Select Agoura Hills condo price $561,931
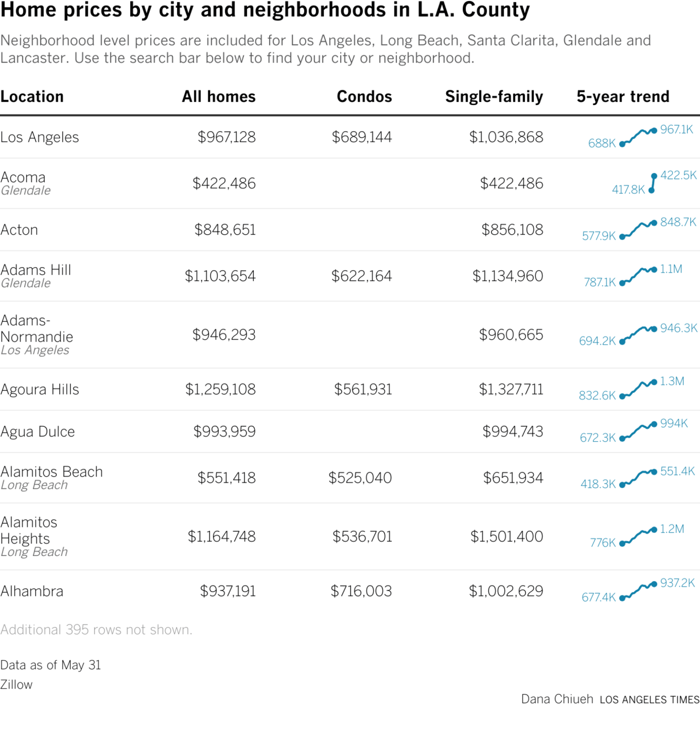 click(363, 389)
